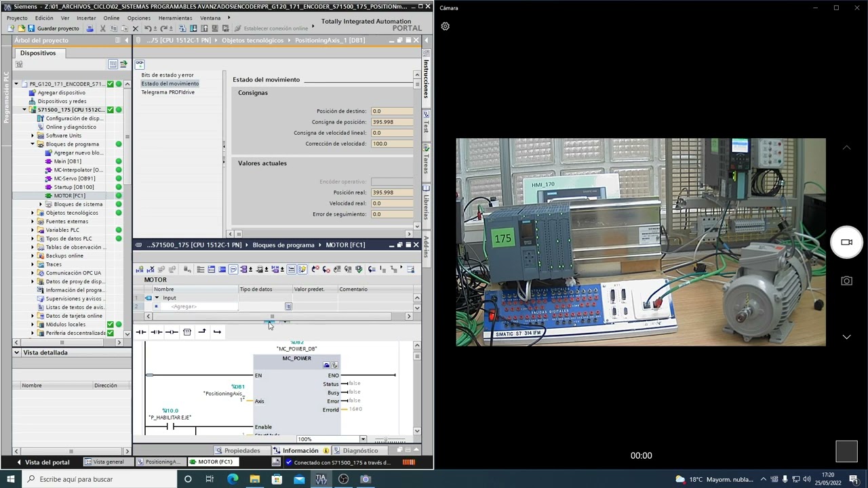Switch to the Diagnóstico tab
The height and width of the screenshot is (488, 868).
click(x=360, y=451)
